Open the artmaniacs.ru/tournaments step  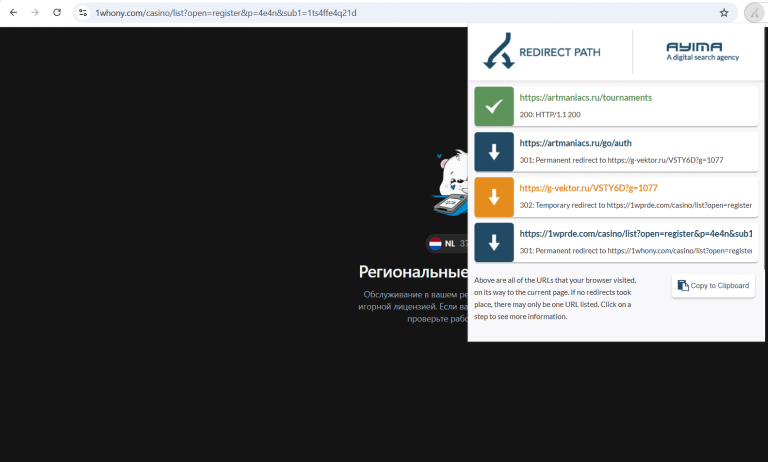616,106
